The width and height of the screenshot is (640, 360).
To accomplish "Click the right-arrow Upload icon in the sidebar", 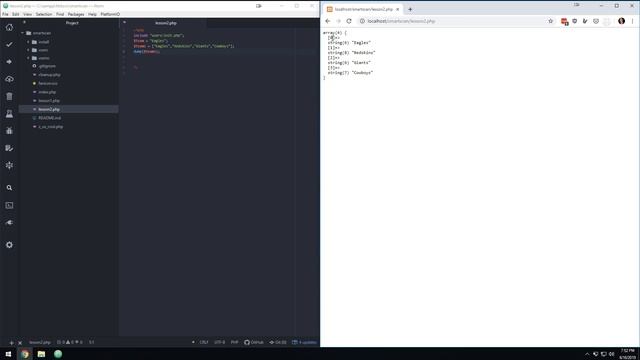I will pos(9,62).
